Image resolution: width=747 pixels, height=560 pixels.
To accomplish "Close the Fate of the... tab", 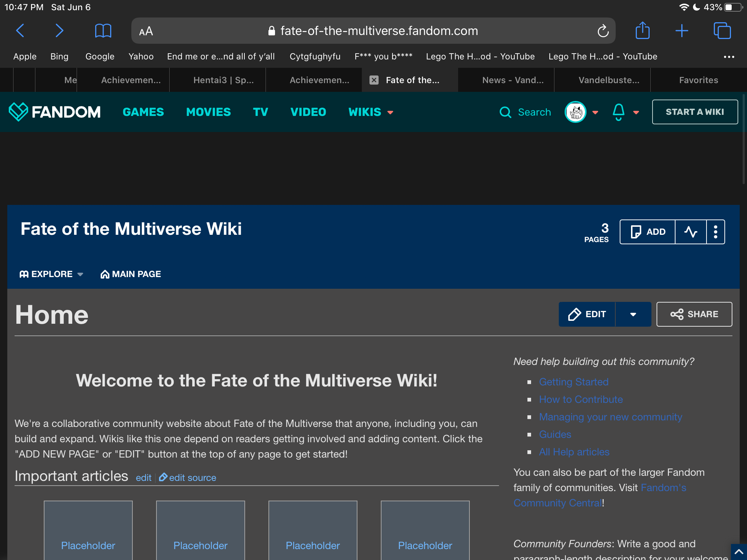I will click(374, 80).
